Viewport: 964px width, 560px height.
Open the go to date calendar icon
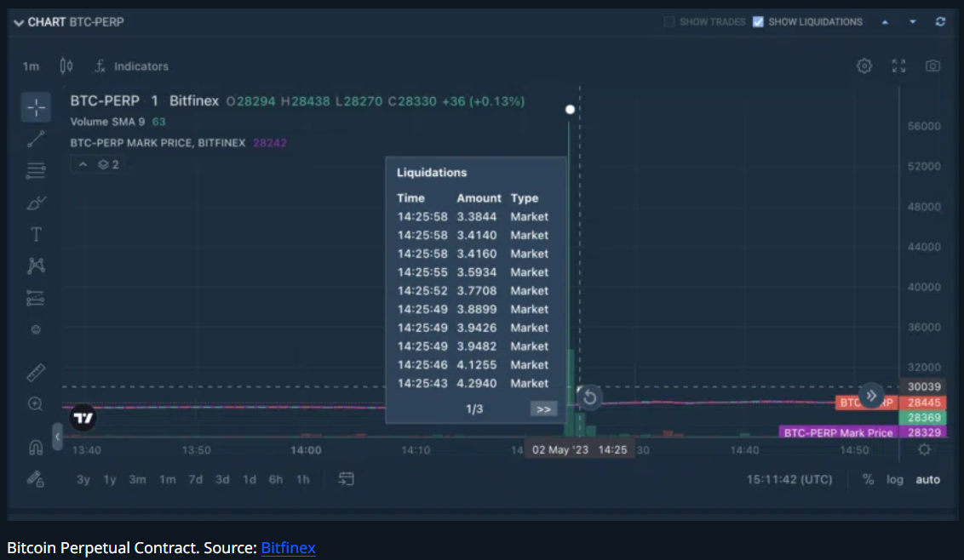click(346, 479)
